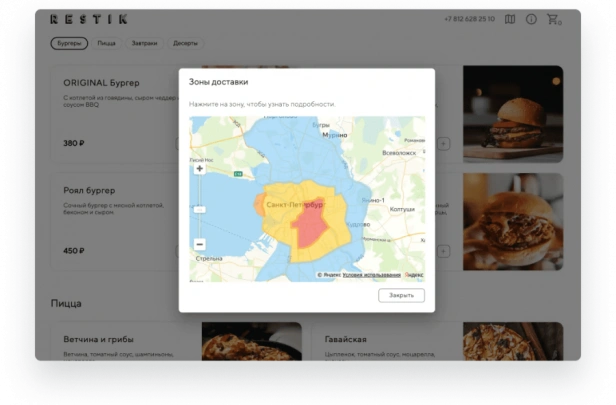Zoom out on the delivery map

199,244
